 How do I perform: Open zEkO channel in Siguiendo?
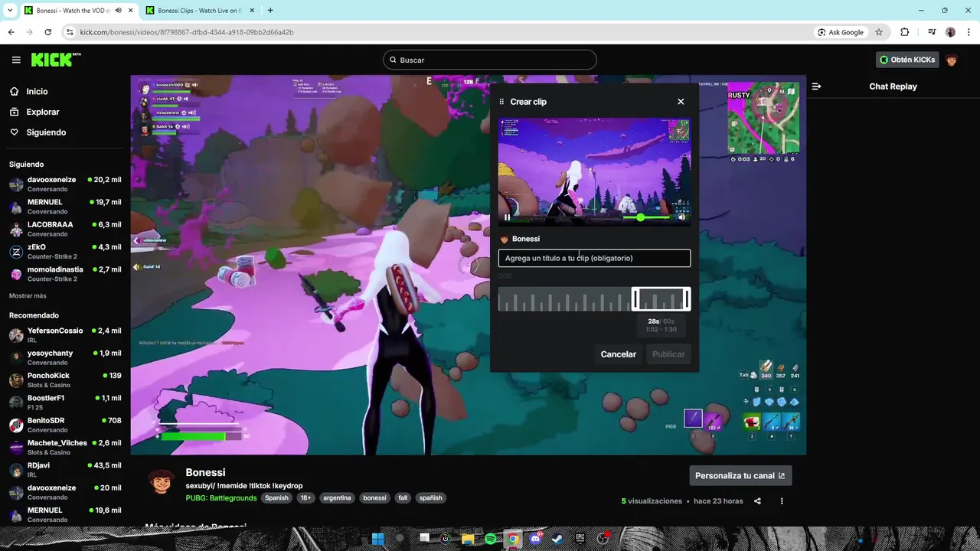(x=65, y=252)
